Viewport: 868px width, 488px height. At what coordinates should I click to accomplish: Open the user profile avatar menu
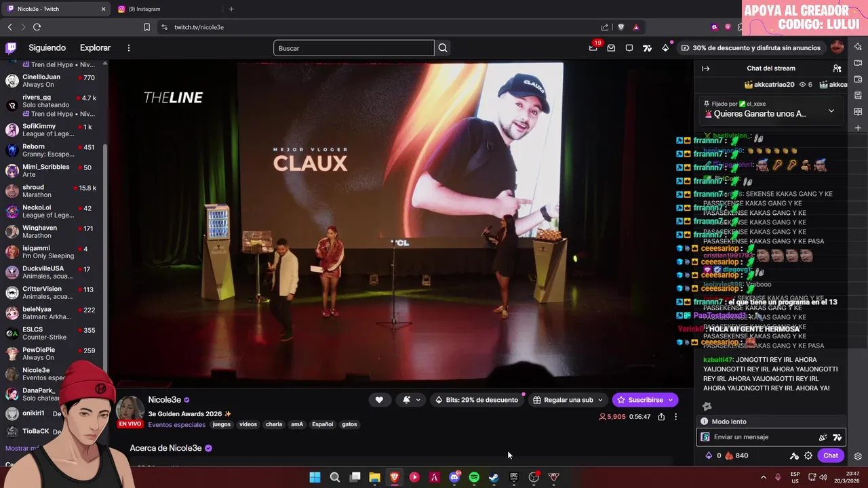tap(837, 47)
